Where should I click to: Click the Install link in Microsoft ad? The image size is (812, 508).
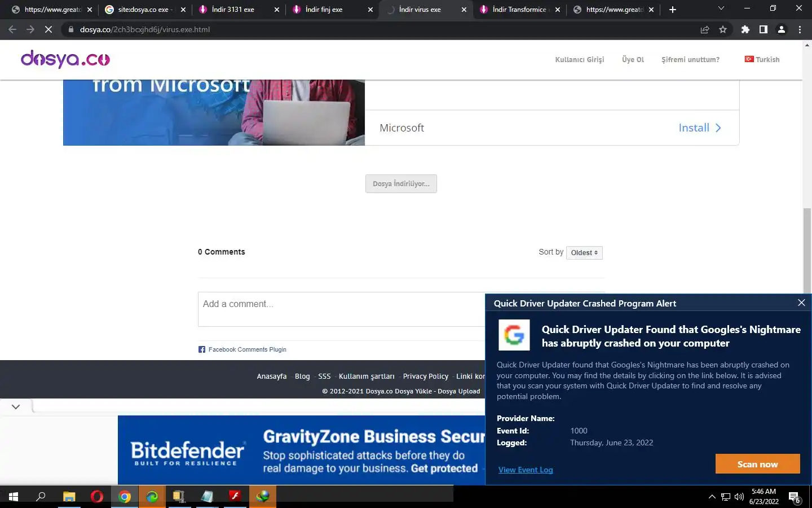coord(699,128)
